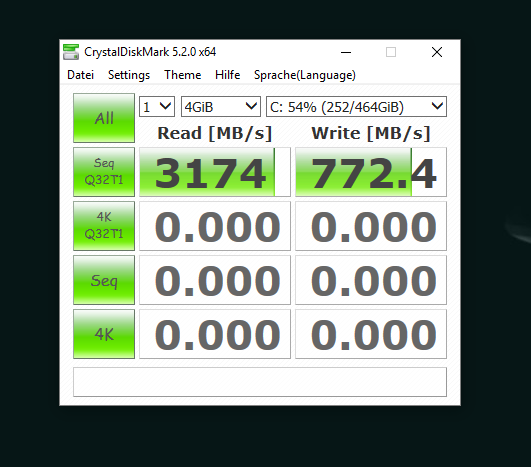
Task: Open the drive dropdown showing C: 54%
Action: coord(356,107)
